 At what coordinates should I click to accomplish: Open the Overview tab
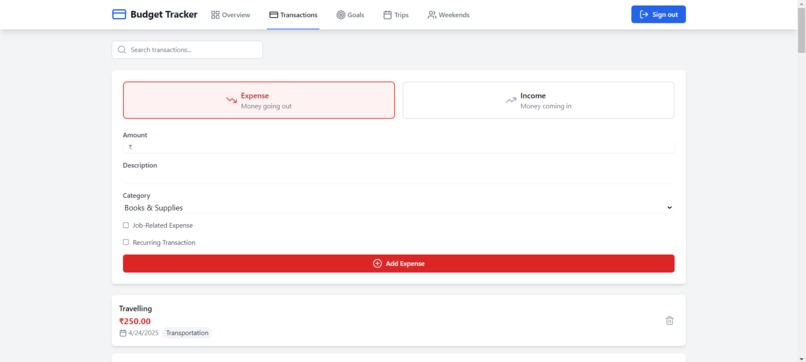(231, 15)
